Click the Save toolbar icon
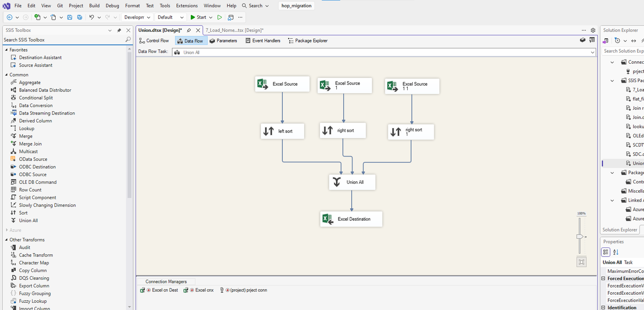The image size is (644, 310). pos(70,17)
